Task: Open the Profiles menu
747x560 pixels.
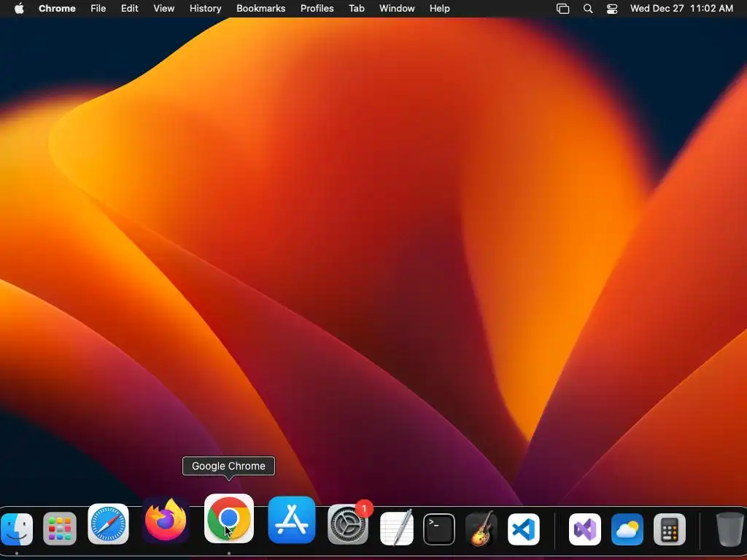Action: click(317, 9)
